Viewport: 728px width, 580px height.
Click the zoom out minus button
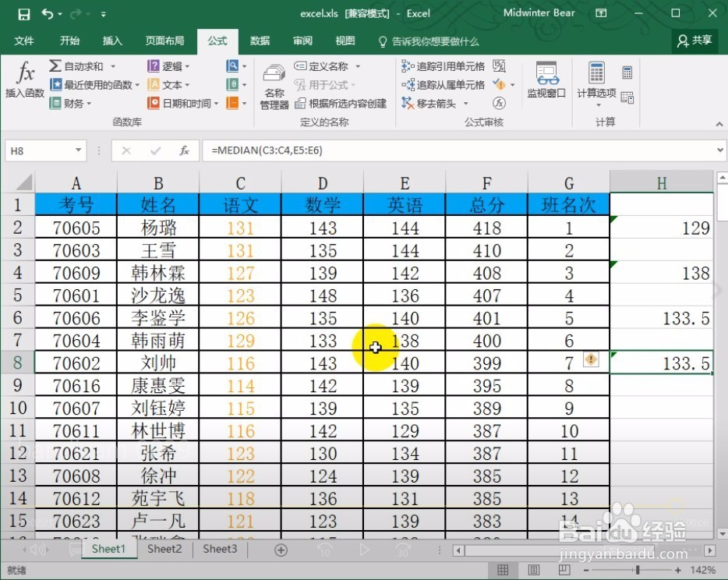point(586,570)
